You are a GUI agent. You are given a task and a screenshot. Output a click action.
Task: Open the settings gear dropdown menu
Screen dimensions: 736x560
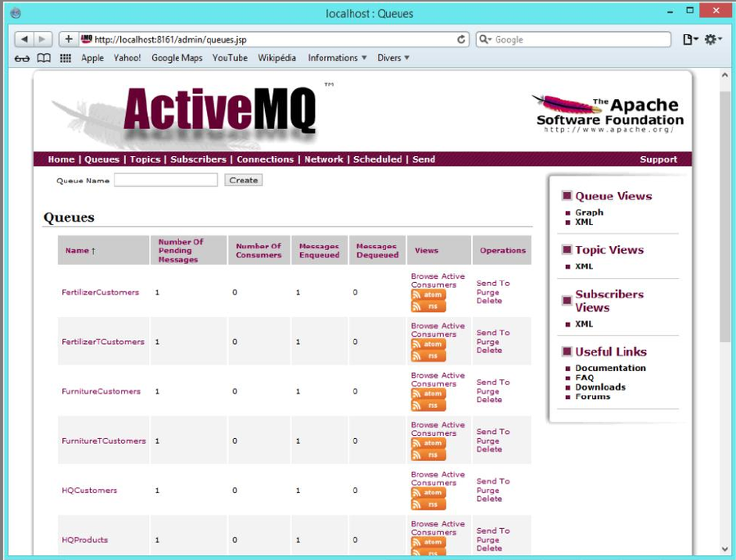[713, 39]
